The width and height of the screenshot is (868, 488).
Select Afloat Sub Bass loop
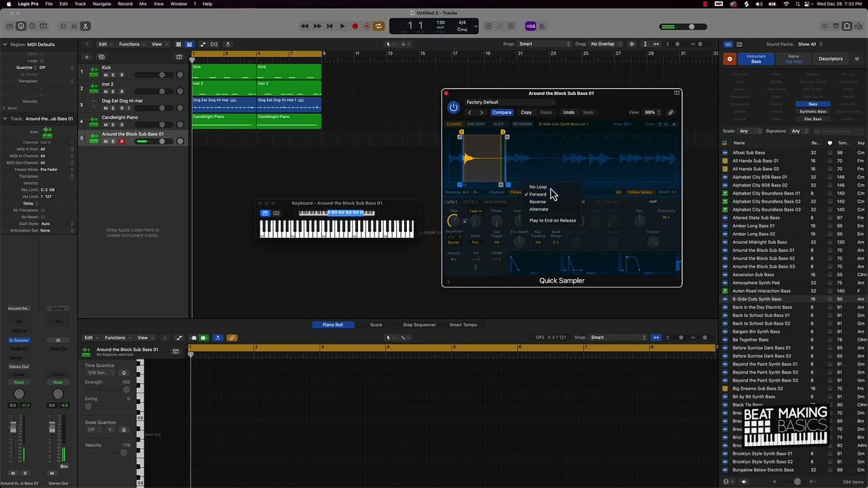click(x=749, y=152)
